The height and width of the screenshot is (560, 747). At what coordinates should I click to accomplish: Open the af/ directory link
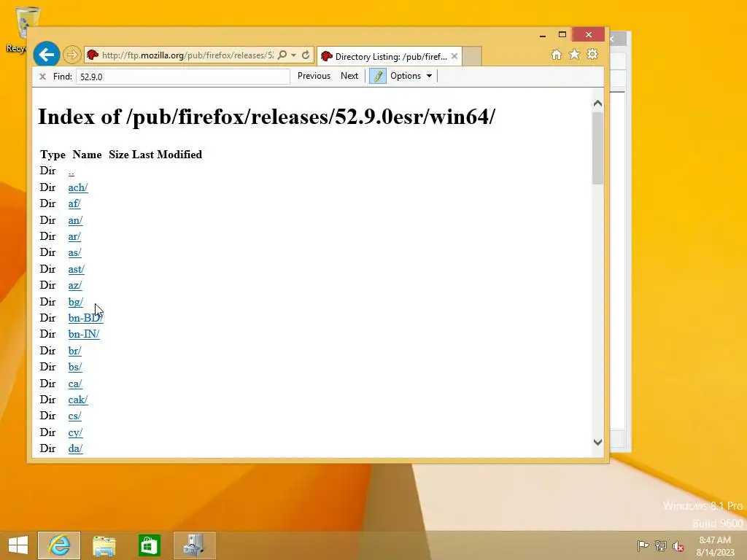[74, 204]
